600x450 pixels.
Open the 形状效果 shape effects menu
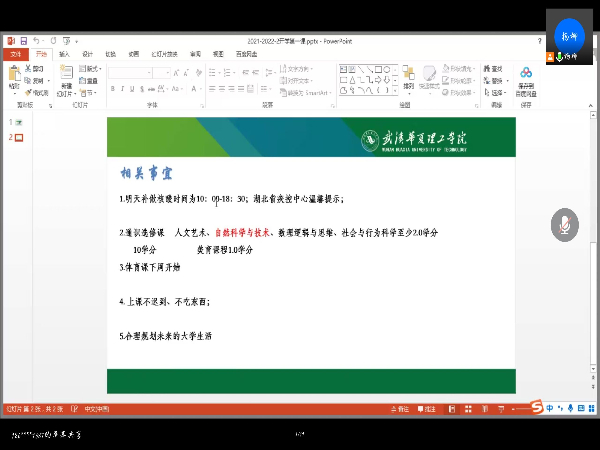[458, 93]
